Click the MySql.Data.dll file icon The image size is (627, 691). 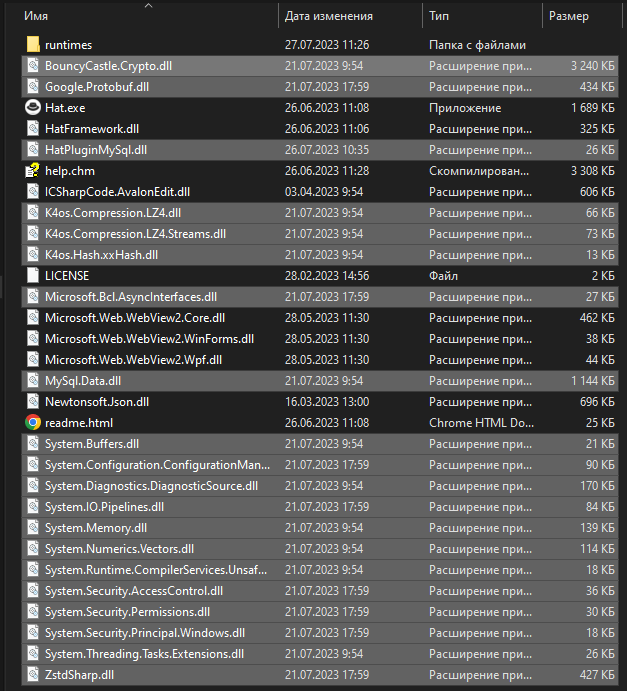[33, 381]
